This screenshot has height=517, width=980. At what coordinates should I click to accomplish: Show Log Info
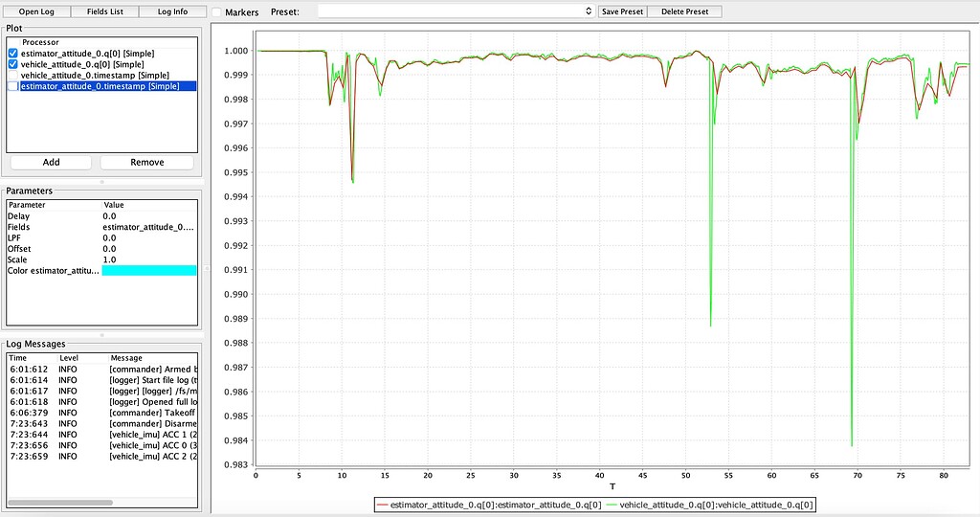click(x=172, y=11)
